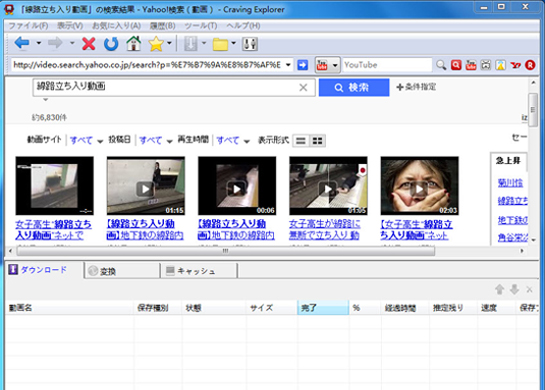Reload the page with refresh icon
This screenshot has height=390, width=545.
point(111,44)
